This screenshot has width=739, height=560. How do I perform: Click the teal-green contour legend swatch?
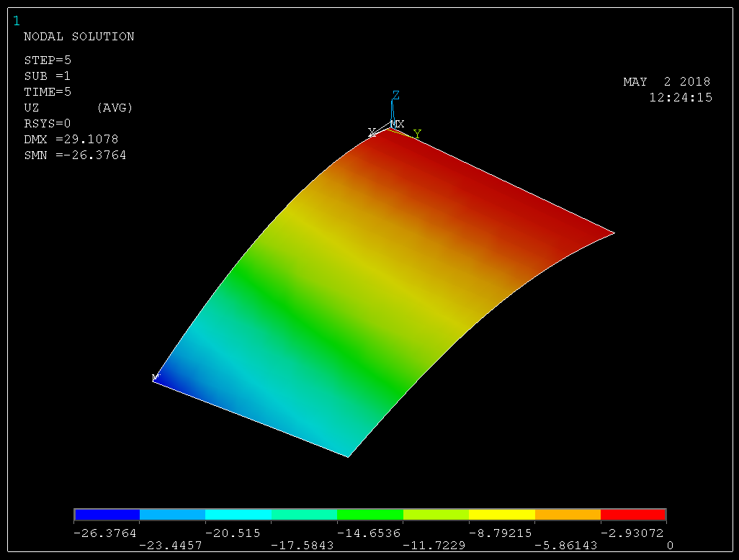(305, 515)
